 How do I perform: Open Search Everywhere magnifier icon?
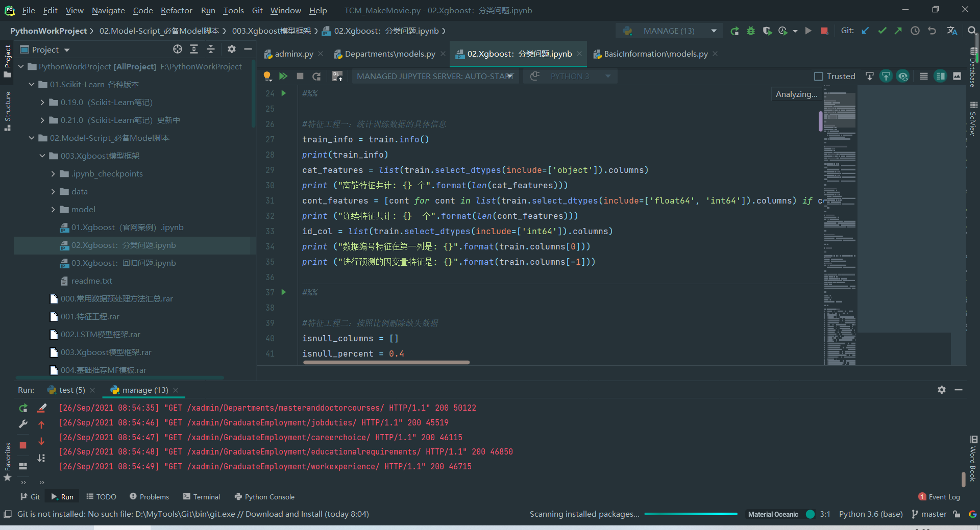click(972, 31)
